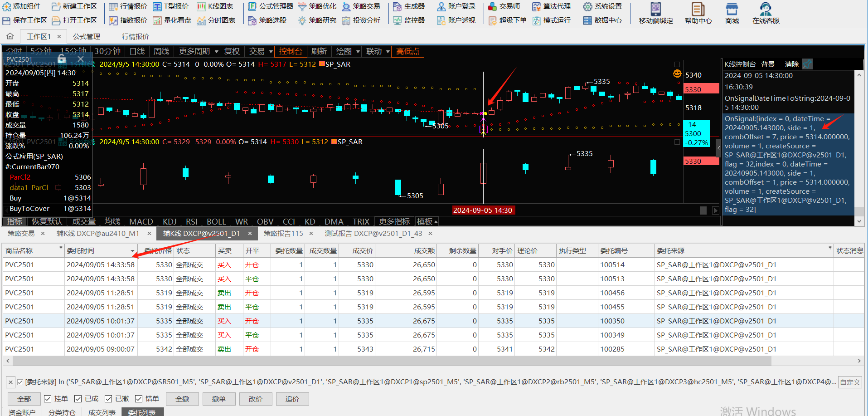Open the 帮助中心 help center
This screenshot has width=868, height=416.
[x=698, y=13]
